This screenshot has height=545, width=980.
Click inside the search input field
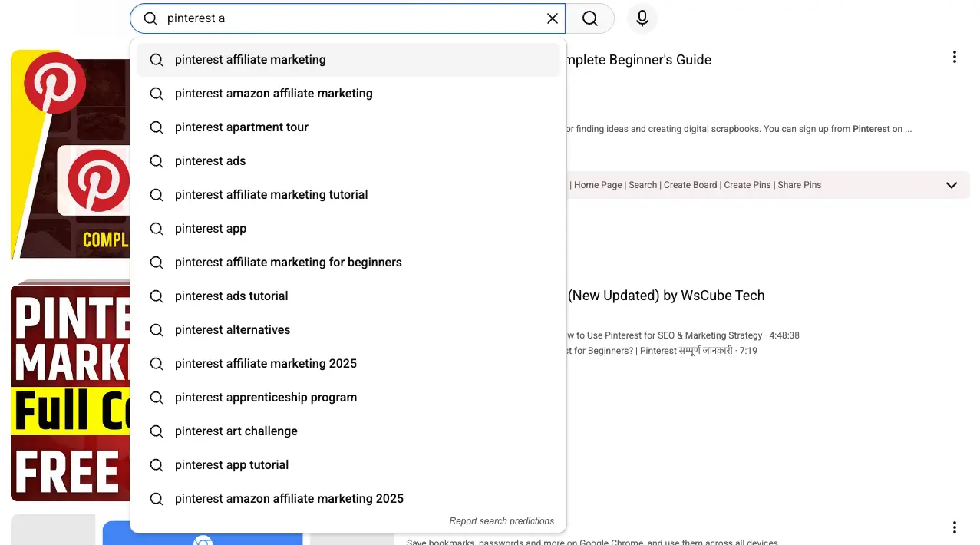[x=345, y=18]
